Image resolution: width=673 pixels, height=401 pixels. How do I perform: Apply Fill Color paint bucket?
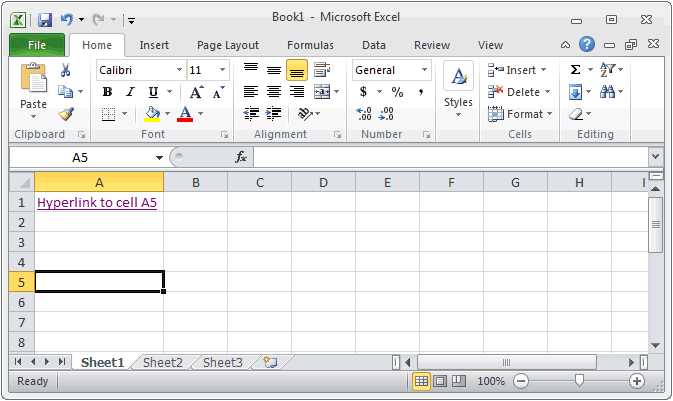152,114
